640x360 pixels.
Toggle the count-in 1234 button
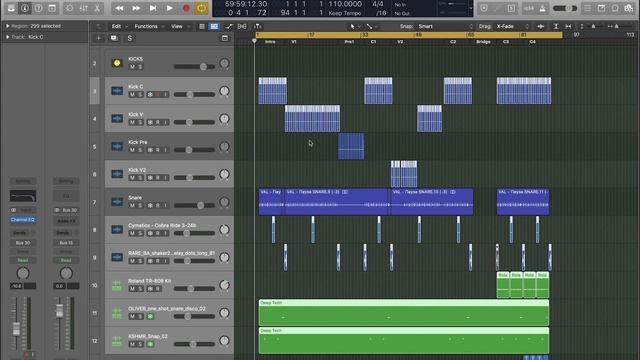529,8
